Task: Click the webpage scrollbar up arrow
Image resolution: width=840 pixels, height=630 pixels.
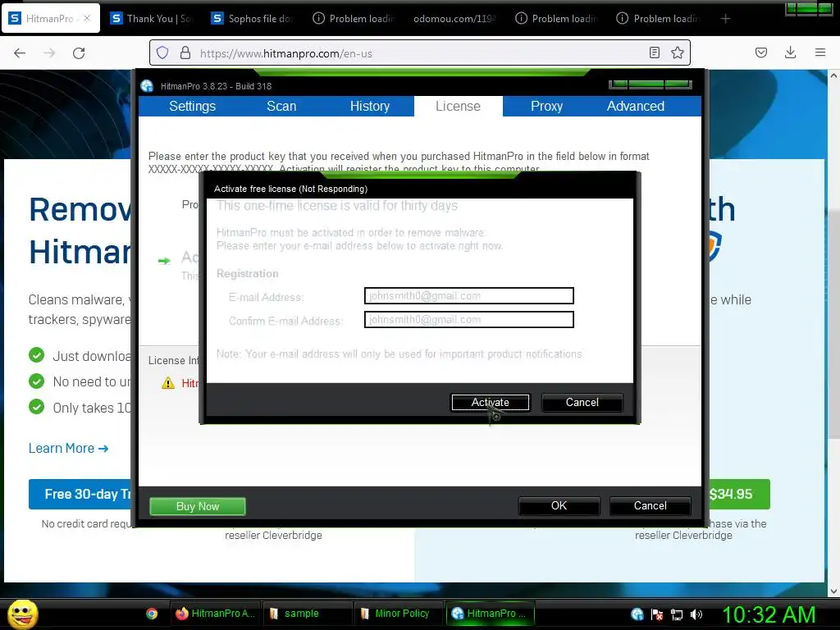Action: [833, 75]
